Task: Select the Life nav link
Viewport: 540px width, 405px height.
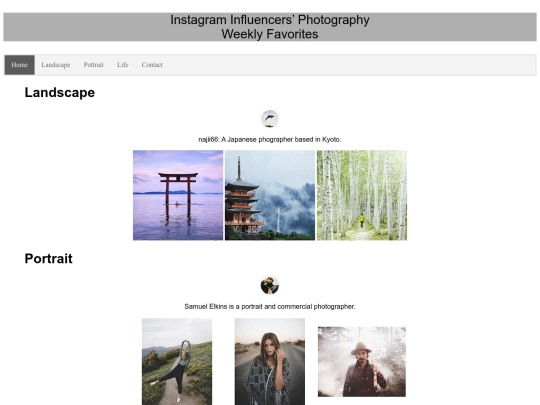Action: [123, 65]
